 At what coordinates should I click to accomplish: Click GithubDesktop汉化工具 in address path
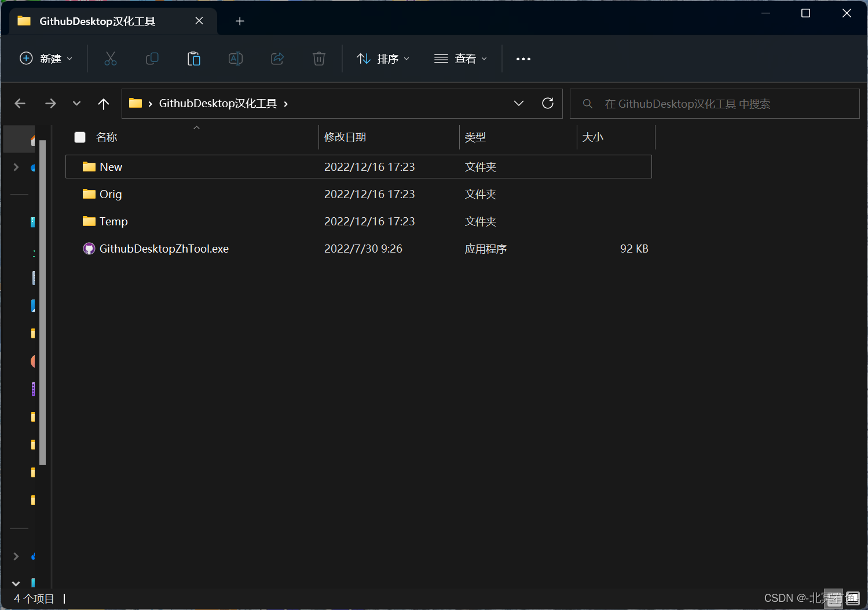218,104
